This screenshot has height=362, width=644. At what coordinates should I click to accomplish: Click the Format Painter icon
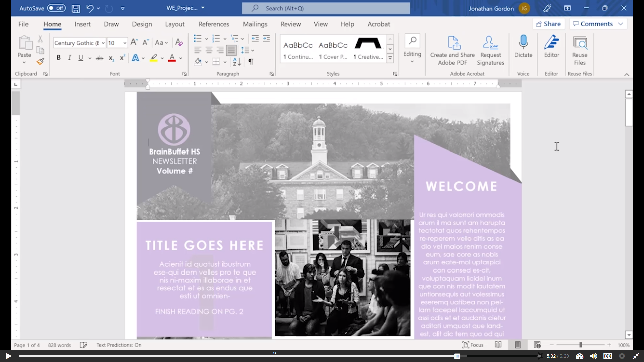point(40,62)
